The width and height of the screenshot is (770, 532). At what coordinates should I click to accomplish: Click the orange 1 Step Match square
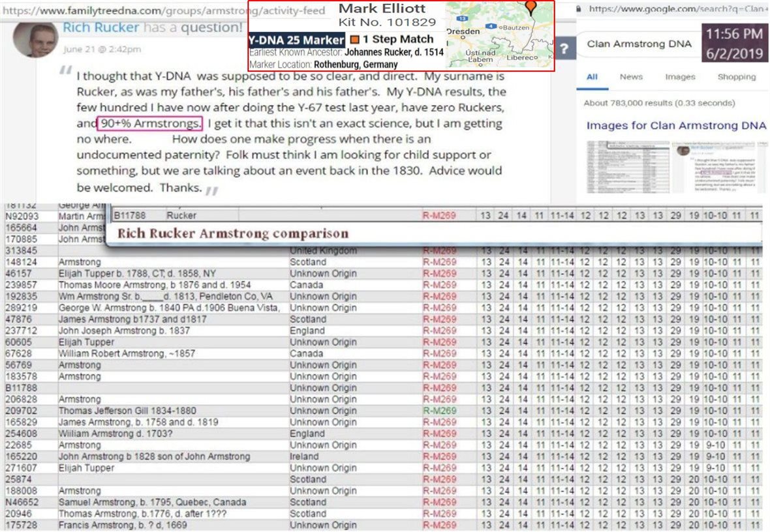[354, 40]
